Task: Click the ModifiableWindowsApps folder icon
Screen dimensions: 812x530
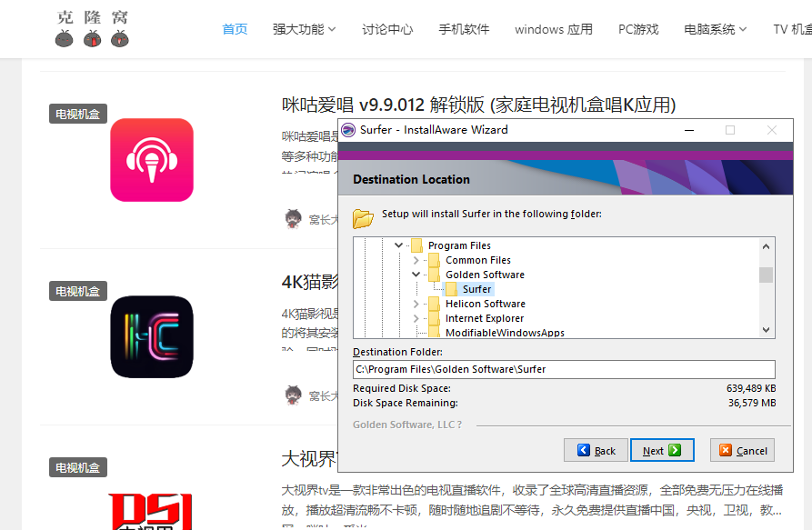Action: tap(435, 333)
